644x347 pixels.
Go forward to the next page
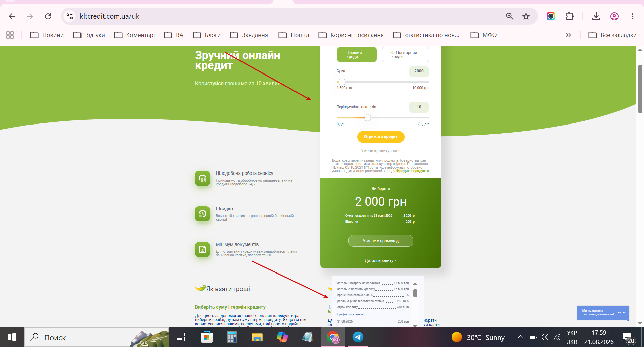30,16
